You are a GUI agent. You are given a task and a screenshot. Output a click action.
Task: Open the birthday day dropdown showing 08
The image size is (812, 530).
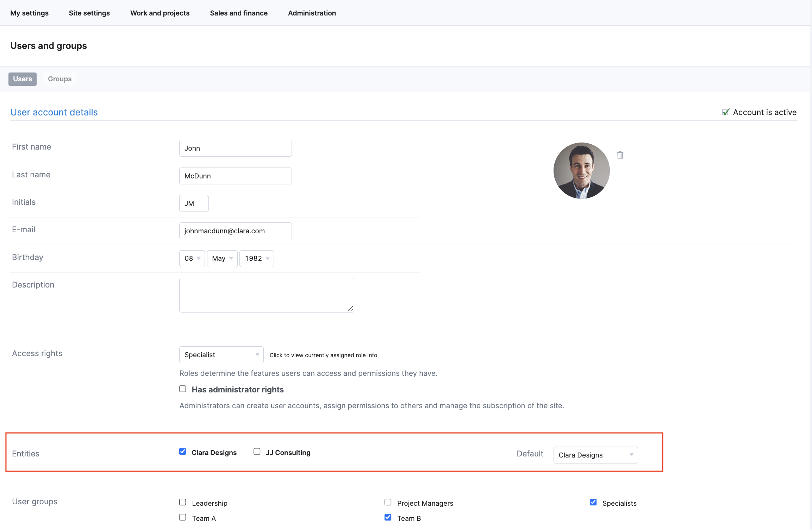[x=192, y=258]
